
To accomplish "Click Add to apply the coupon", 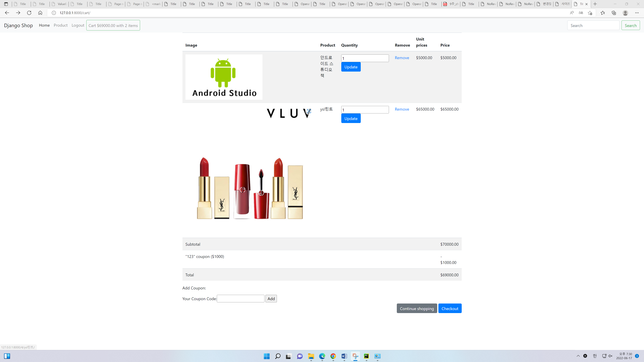I will click(x=271, y=298).
